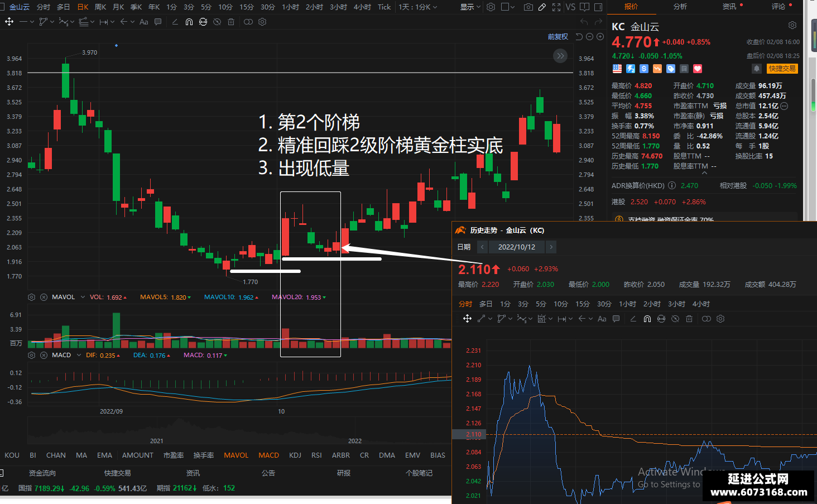This screenshot has height=504, width=817.
Task: Hide the MAVOL indicator with its X toggle
Action: (44, 297)
